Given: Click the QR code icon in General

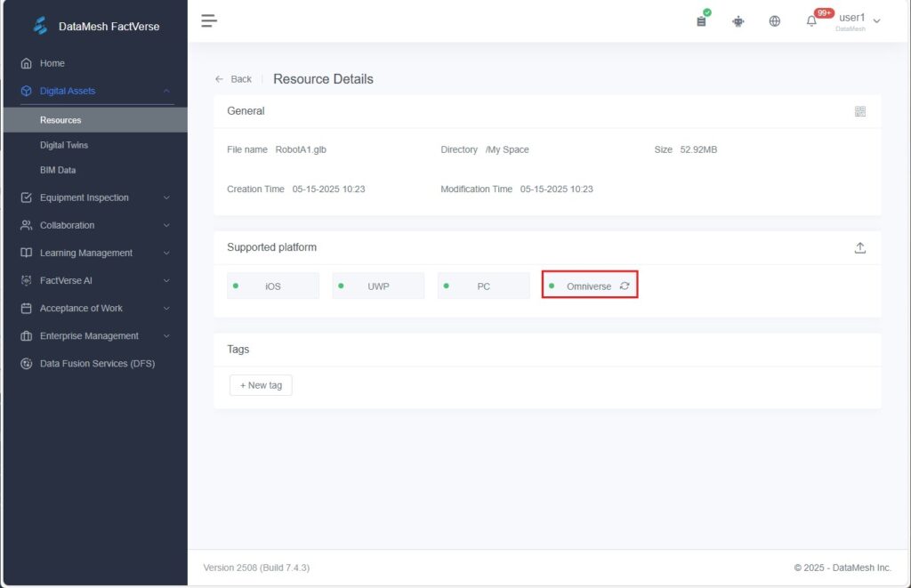Looking at the screenshot, I should [859, 111].
